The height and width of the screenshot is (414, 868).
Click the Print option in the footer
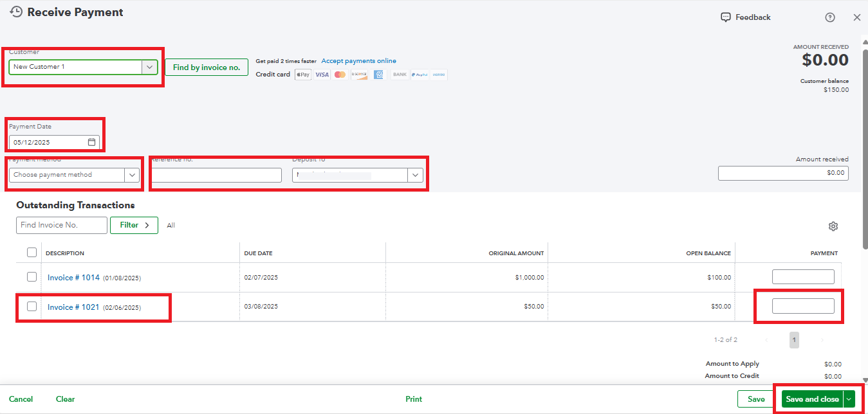point(414,399)
